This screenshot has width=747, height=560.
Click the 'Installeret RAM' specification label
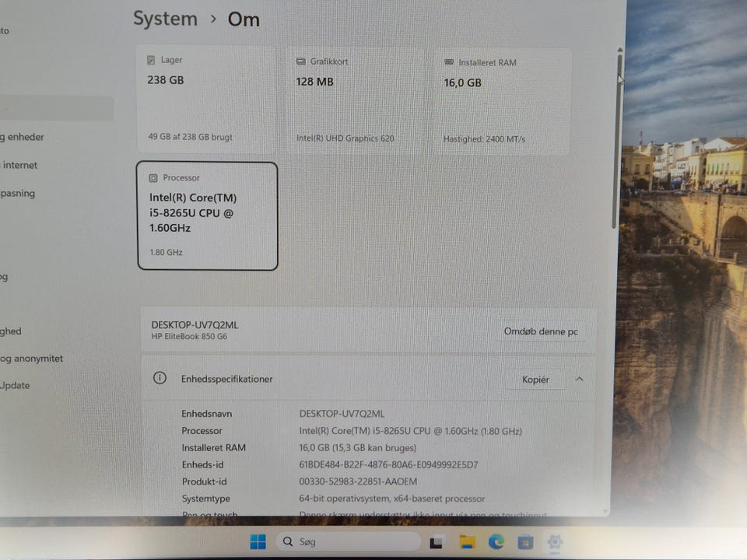click(213, 448)
